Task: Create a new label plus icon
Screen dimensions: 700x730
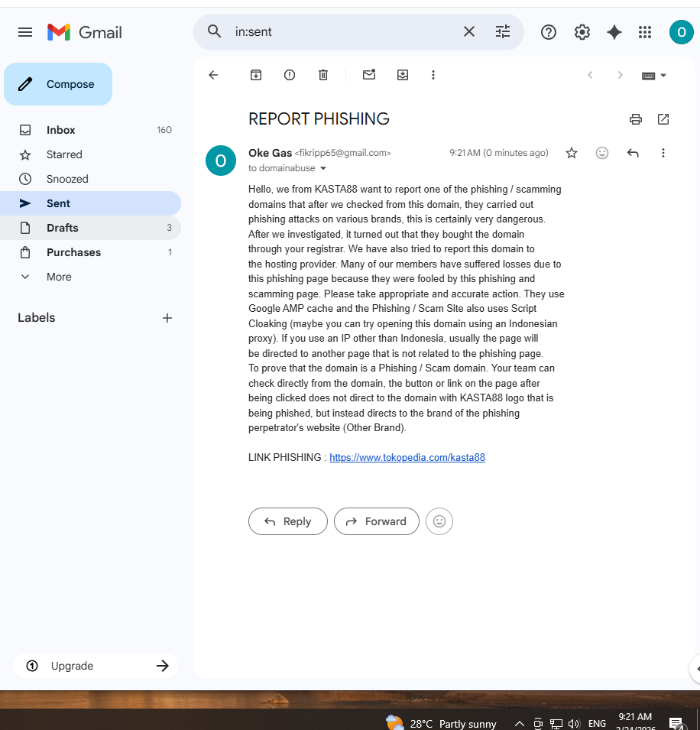Action: pyautogui.click(x=167, y=318)
